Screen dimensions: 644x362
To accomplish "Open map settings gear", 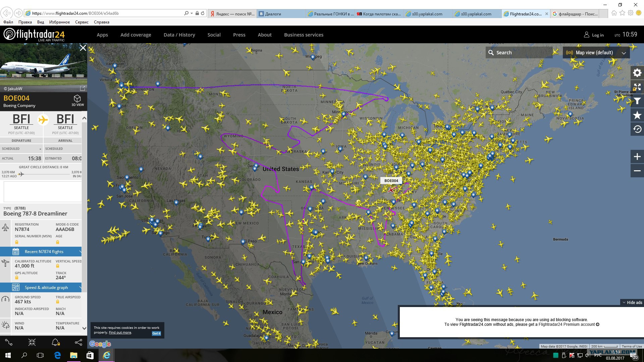I will pos(637,73).
